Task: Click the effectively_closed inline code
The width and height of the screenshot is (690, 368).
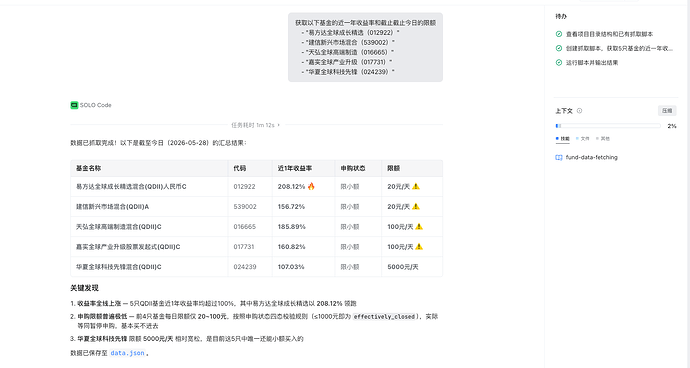Action: coord(384,316)
